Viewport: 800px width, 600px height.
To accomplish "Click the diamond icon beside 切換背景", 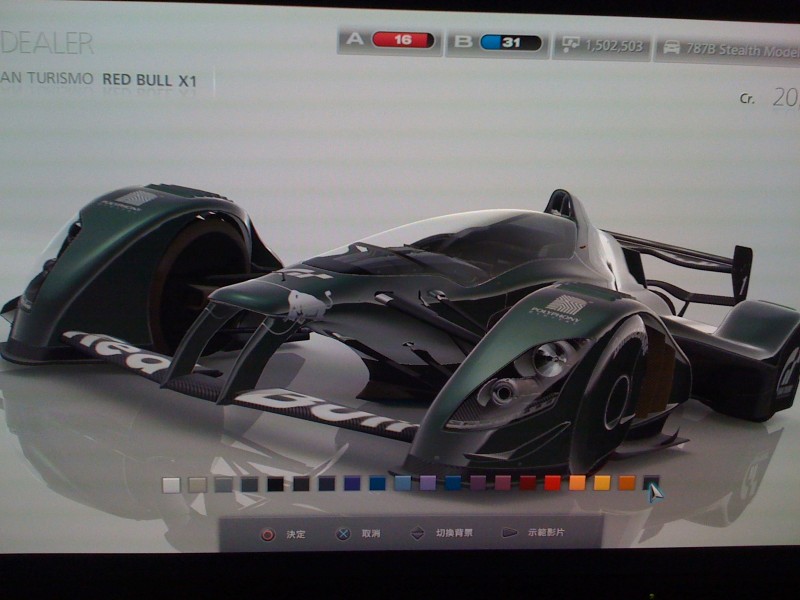I will tap(417, 533).
